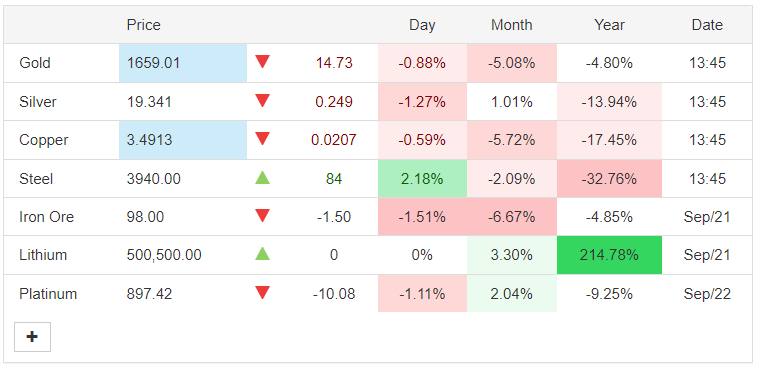
Task: Click the red down arrow in Copper row
Action: tap(262, 139)
